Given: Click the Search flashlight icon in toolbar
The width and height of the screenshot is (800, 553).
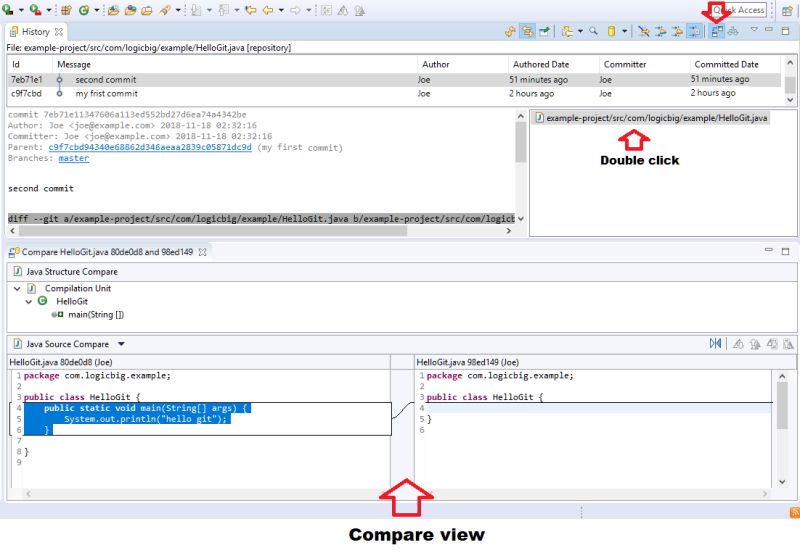Looking at the screenshot, I should (164, 10).
